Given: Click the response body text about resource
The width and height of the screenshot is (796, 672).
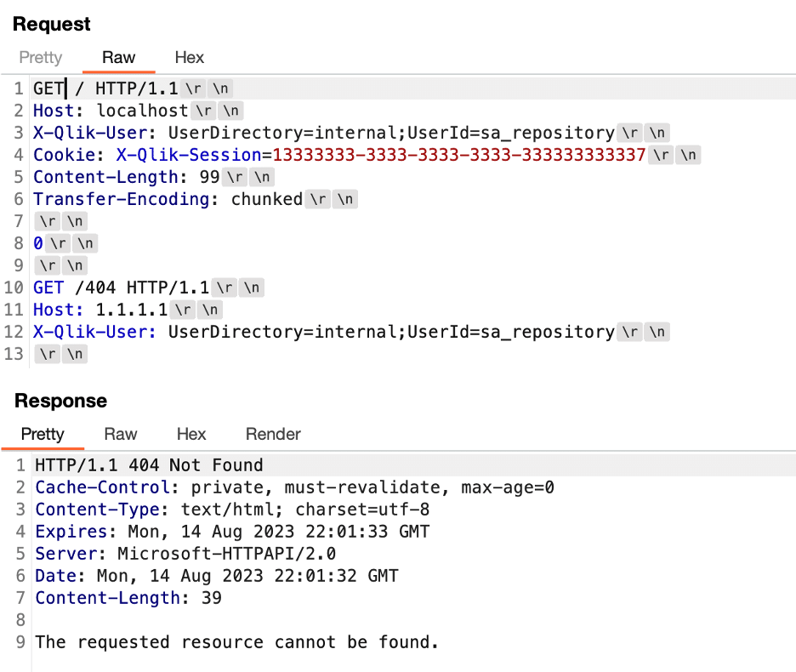Looking at the screenshot, I should point(236,642).
